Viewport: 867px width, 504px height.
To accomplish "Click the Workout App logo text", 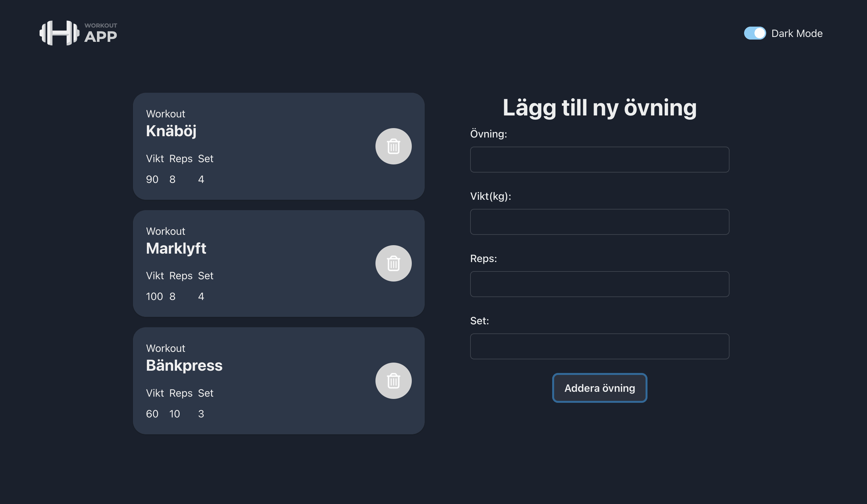I will [101, 33].
